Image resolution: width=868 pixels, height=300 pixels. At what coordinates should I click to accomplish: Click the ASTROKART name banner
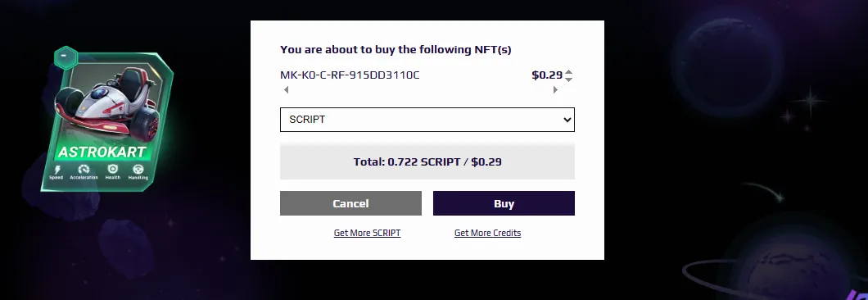(102, 152)
